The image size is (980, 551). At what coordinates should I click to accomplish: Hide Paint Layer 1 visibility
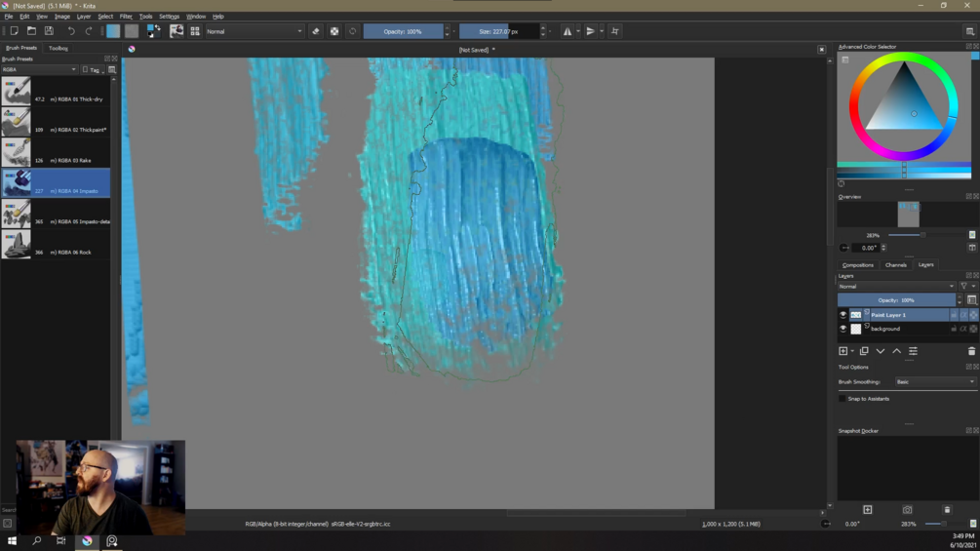click(843, 315)
